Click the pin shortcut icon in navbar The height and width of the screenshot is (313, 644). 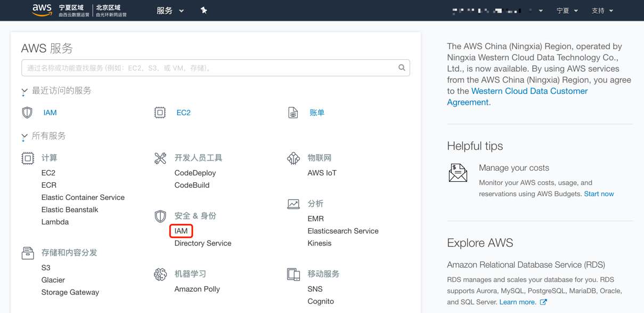(x=203, y=10)
